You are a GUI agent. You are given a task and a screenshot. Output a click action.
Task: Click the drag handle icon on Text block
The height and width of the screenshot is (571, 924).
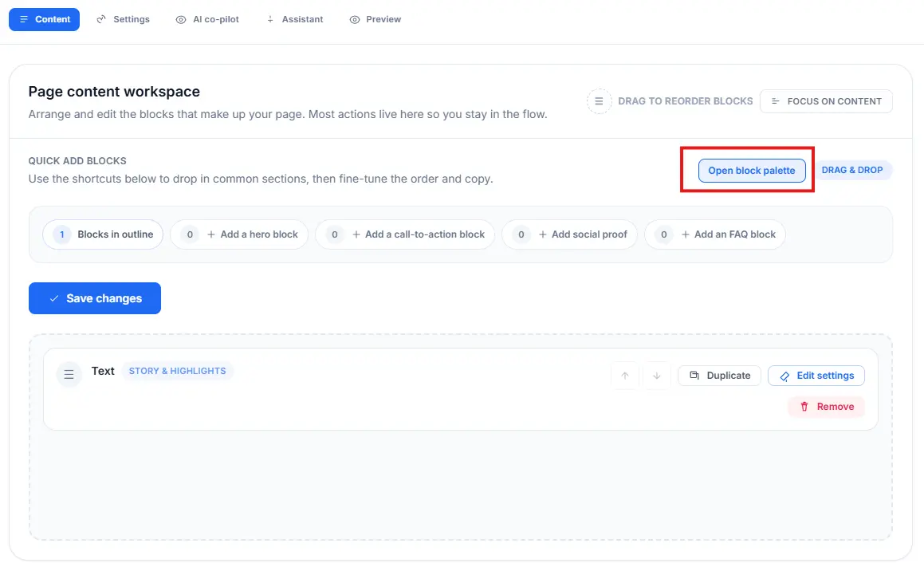[69, 374]
